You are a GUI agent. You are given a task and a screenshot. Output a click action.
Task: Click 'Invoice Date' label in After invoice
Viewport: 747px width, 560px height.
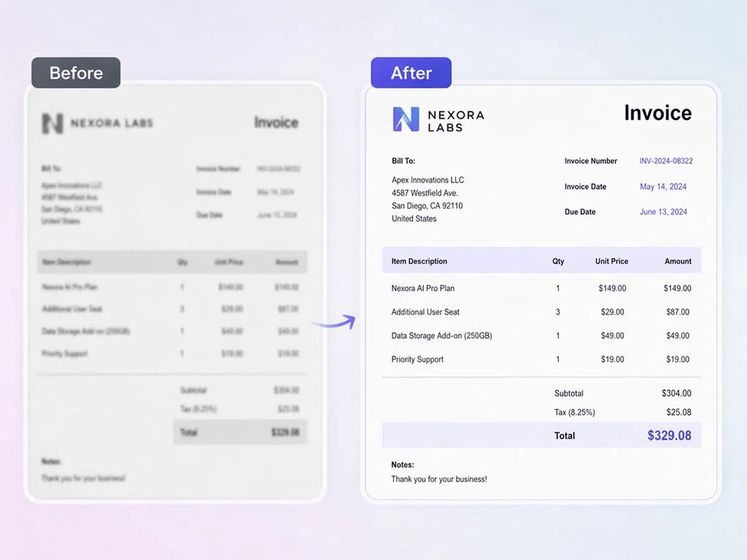(585, 187)
